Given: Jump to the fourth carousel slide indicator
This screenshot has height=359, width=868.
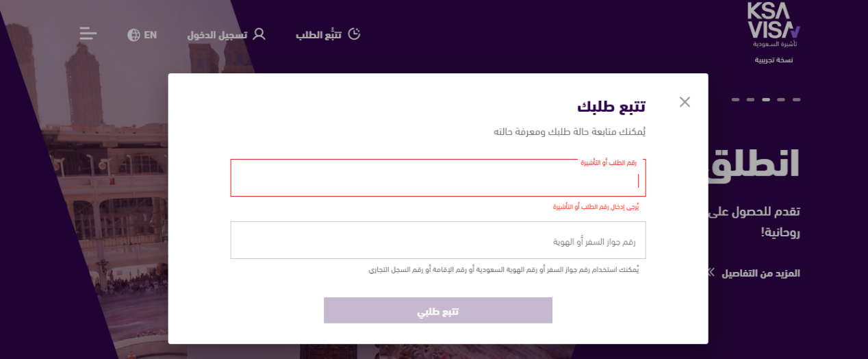Looking at the screenshot, I should (750, 100).
